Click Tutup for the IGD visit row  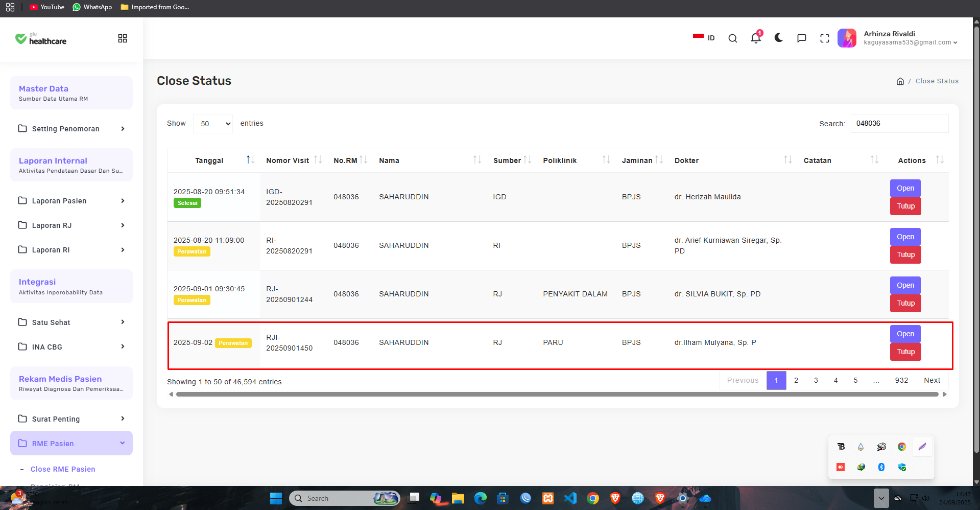[x=905, y=206]
